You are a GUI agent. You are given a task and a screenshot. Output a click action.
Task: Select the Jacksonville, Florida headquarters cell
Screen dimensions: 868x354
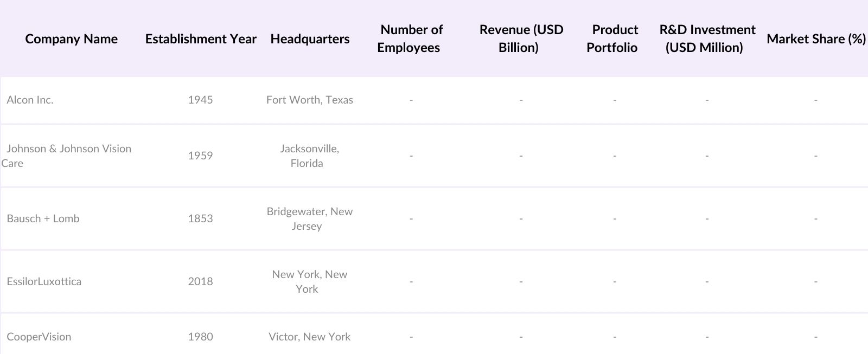[309, 156]
